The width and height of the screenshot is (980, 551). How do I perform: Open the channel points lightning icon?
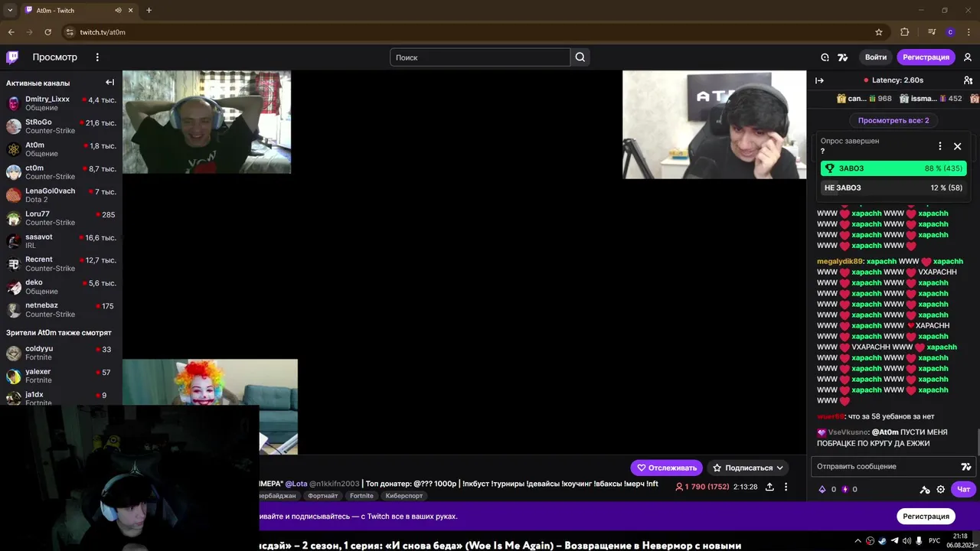coord(845,490)
